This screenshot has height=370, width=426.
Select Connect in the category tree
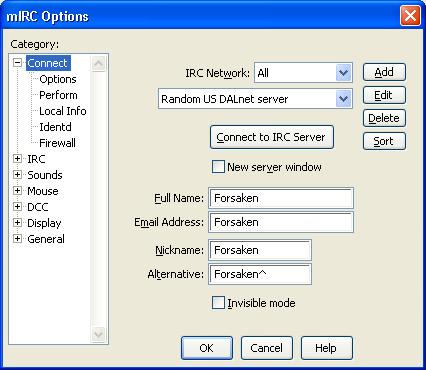(x=48, y=63)
